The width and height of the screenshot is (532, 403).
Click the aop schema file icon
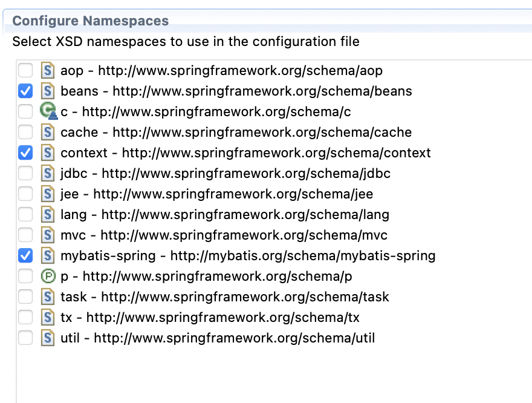point(48,71)
